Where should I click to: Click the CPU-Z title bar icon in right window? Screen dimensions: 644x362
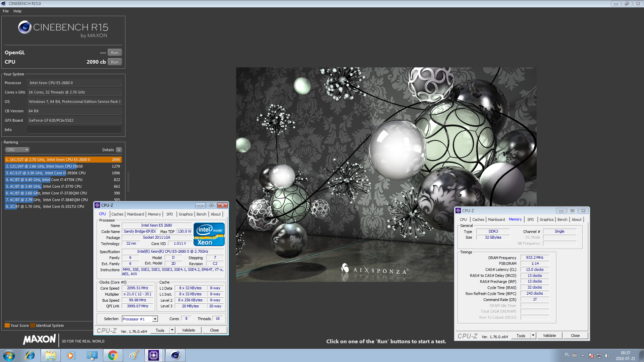[458, 210]
